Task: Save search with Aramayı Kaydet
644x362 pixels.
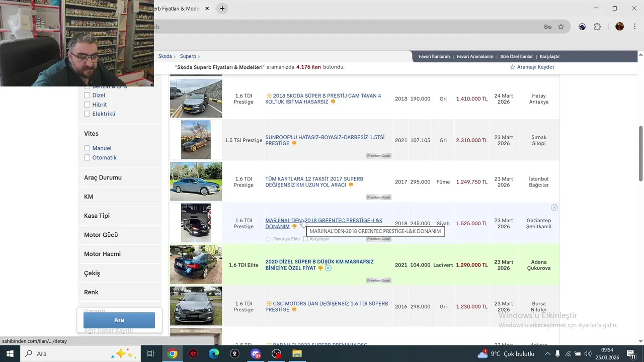Action: (535, 67)
